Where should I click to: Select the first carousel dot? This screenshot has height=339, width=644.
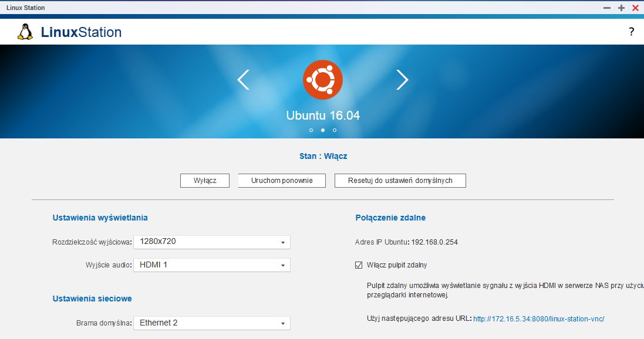tap(311, 130)
